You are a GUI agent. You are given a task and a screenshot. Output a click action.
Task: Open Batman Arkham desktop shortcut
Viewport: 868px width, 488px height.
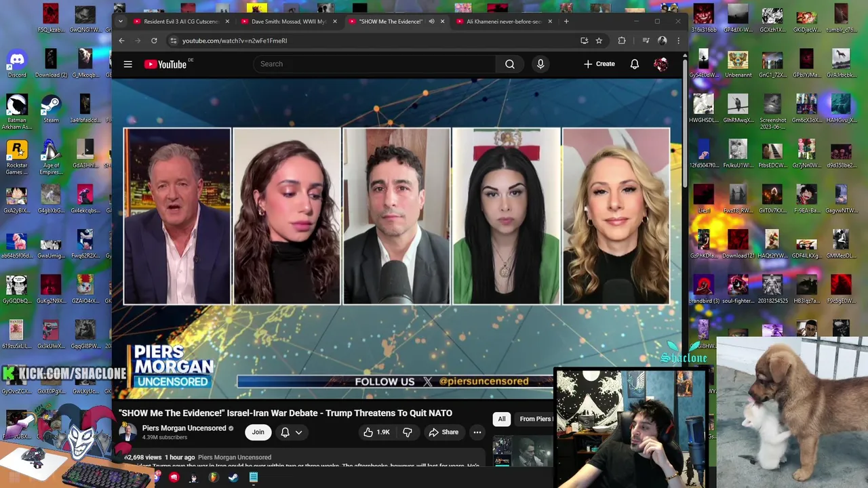(17, 112)
